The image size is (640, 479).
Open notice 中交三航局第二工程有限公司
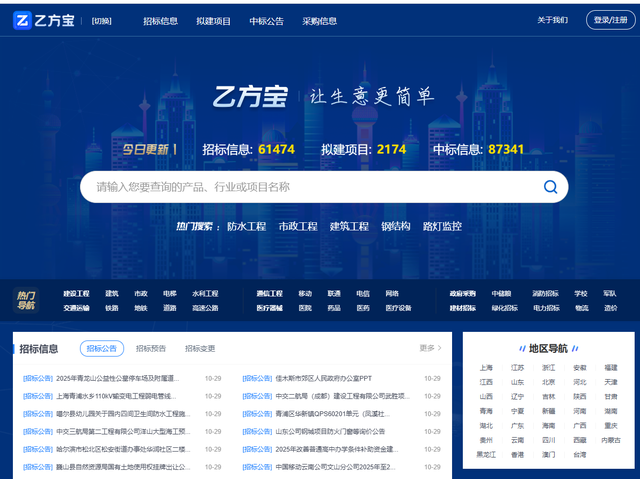pyautogui.click(x=123, y=431)
